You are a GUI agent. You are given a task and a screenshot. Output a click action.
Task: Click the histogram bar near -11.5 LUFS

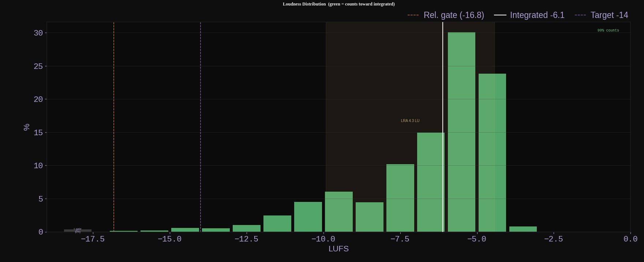pyautogui.click(x=277, y=224)
